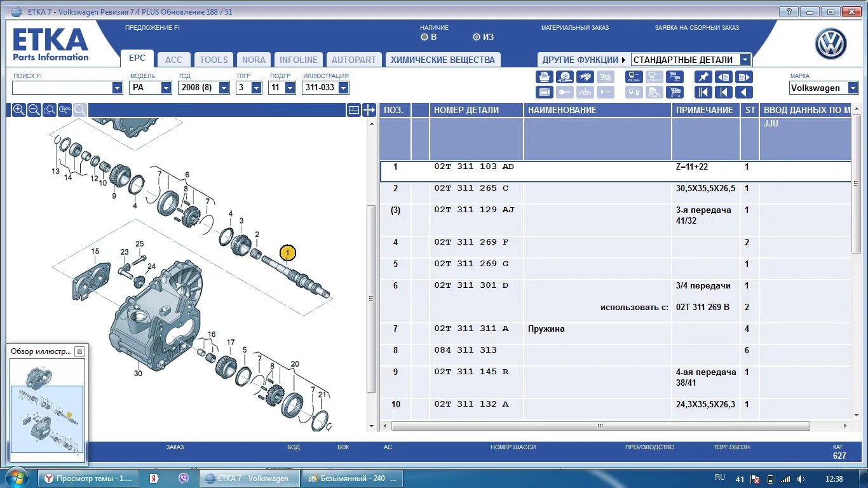Select the 'В' availability radio button

point(424,37)
